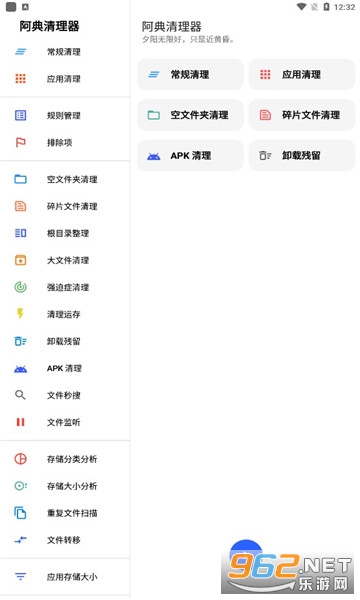This screenshot has height=600, width=360.
Task: Click the 应用存储大小 filter icon
Action: click(x=21, y=576)
